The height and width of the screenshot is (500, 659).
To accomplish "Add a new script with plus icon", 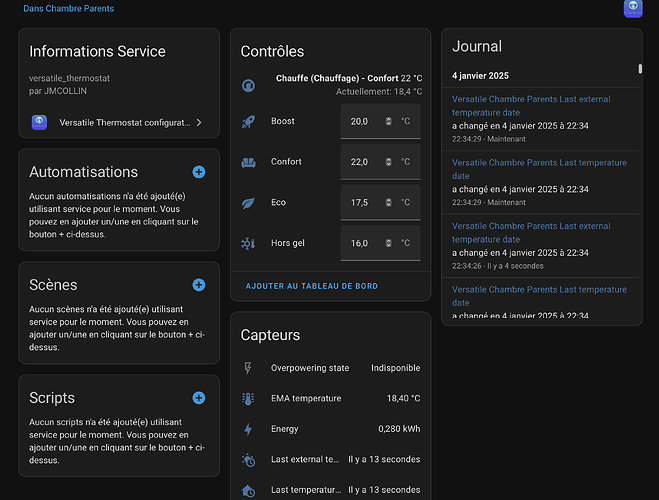I will pos(199,398).
